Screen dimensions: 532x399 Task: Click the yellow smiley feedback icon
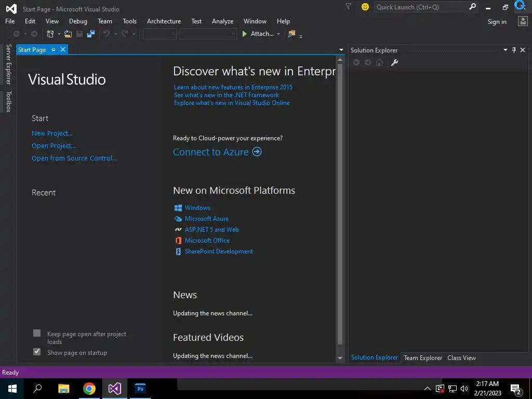coord(365,7)
